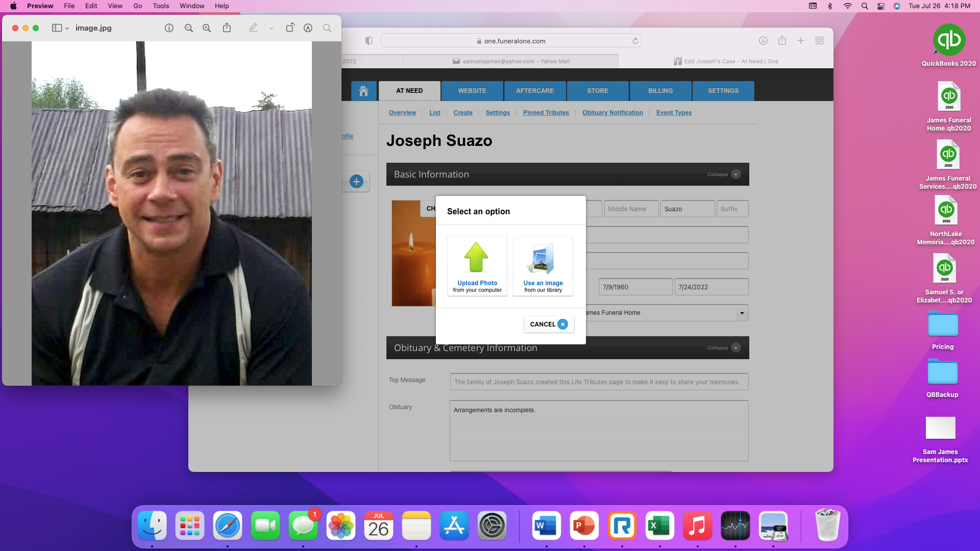Collapse the Basic Information section
The image size is (980, 551).
736,174
